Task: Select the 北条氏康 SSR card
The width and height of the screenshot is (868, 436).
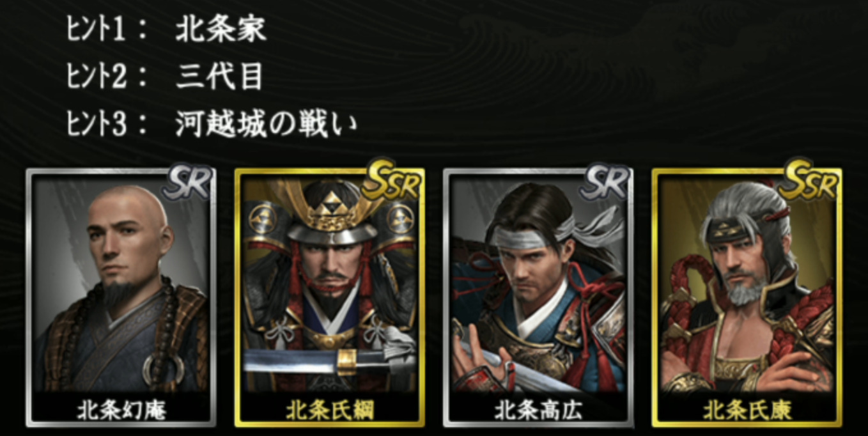Action: click(x=746, y=297)
